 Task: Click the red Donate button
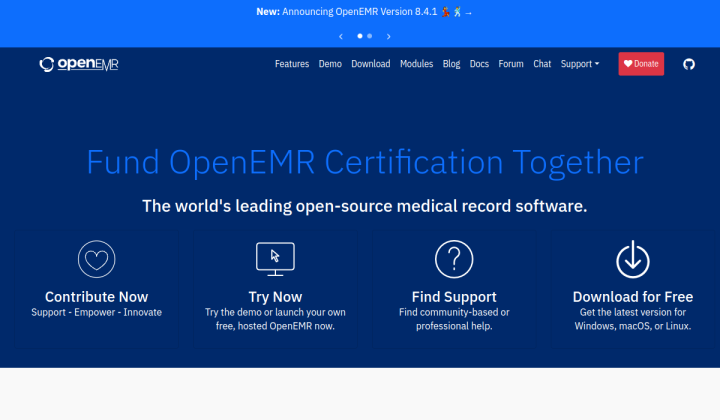coord(641,64)
